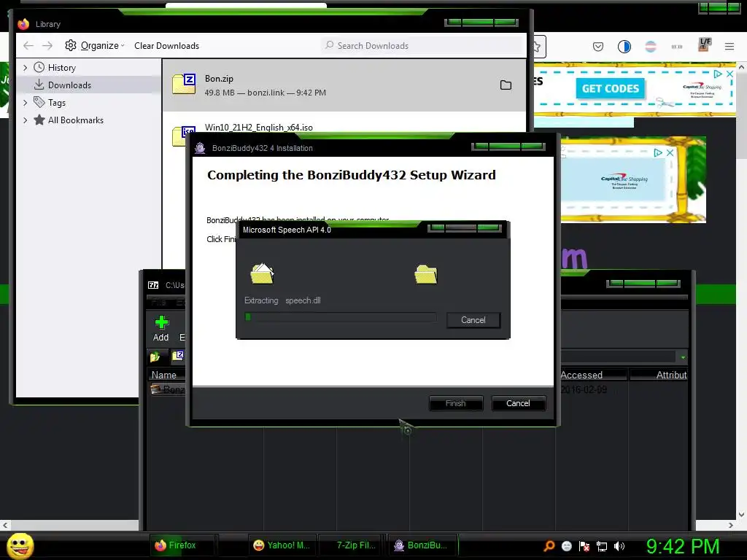Viewport: 747px width, 560px height.
Task: Go back using Library back arrow
Action: [28, 45]
